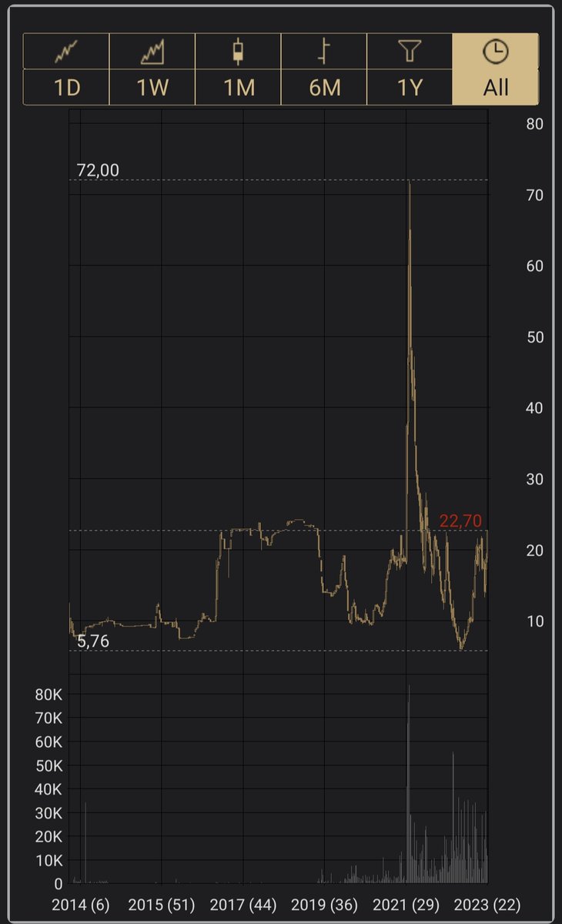The image size is (562, 924).
Task: Open the funnel filter icon
Action: pyautogui.click(x=410, y=52)
